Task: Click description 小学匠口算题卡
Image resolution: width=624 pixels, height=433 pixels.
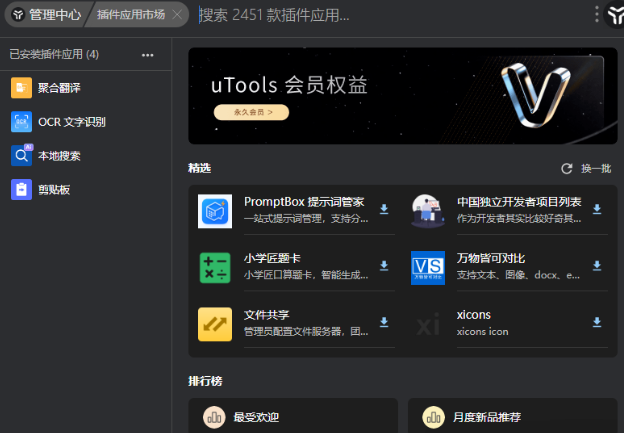Action: point(306,275)
